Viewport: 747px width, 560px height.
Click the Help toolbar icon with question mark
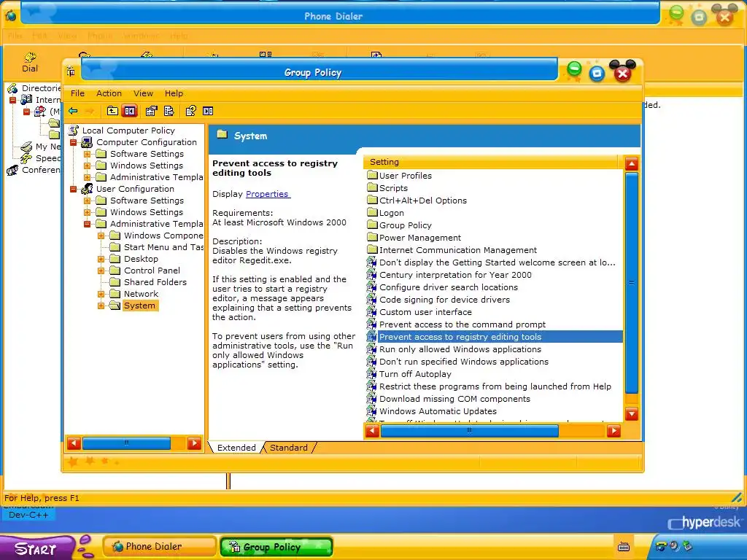point(190,111)
